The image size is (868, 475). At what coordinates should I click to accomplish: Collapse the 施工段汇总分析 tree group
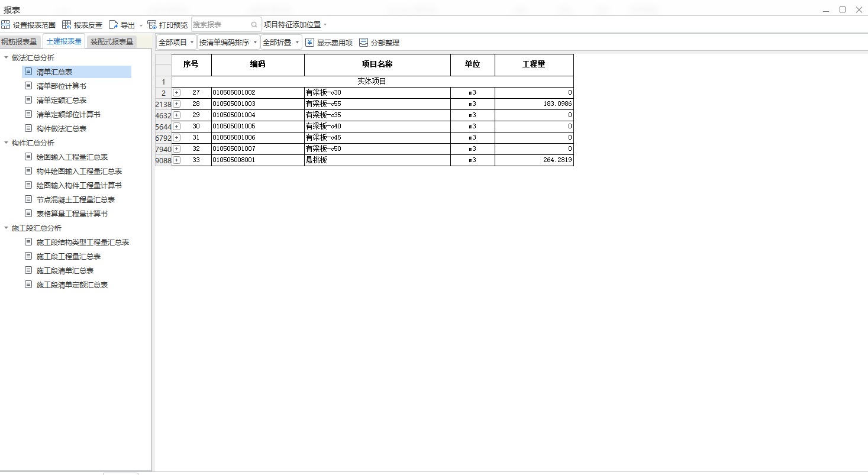tap(6, 228)
